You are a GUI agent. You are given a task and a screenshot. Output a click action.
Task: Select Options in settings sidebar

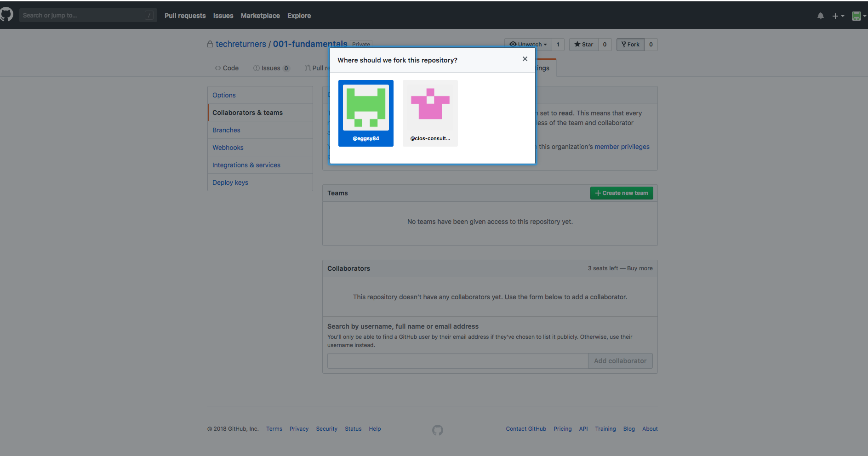point(260,95)
